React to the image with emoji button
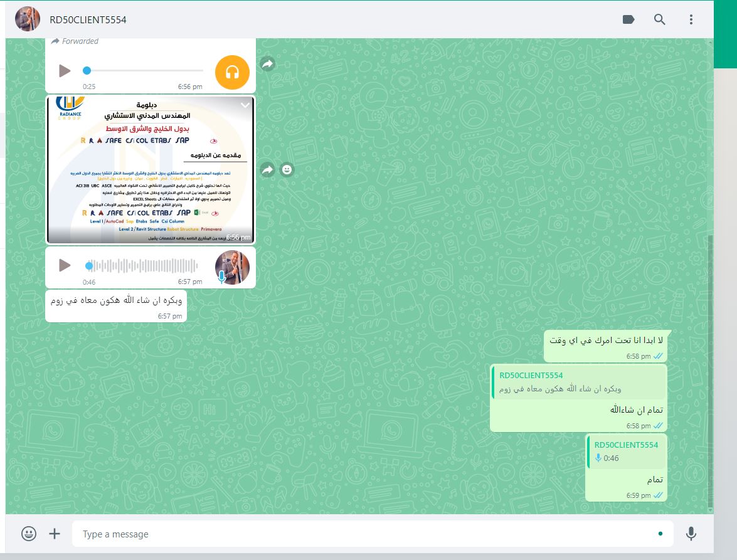This screenshot has width=737, height=560. (x=287, y=169)
